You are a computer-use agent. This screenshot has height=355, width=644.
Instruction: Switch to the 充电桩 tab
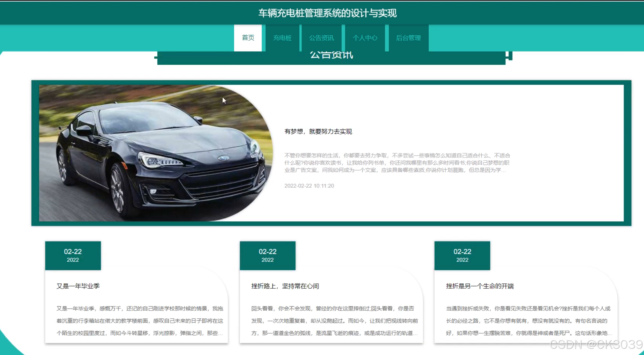click(282, 38)
